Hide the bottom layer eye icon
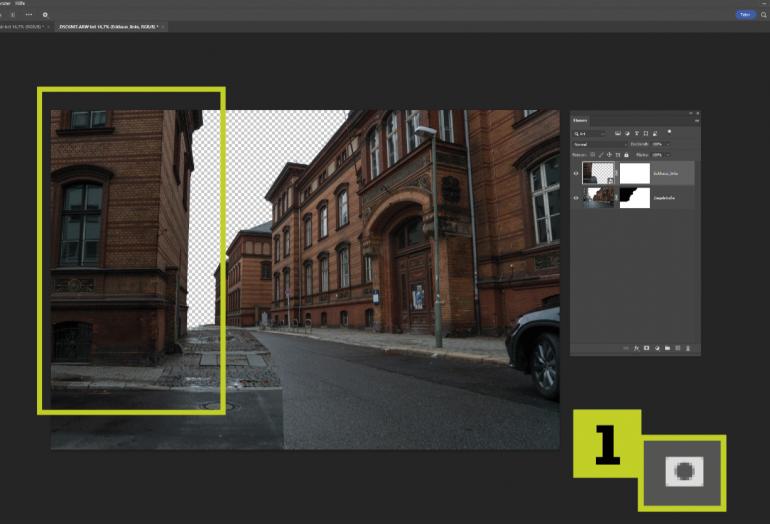The width and height of the screenshot is (770, 524). point(576,198)
